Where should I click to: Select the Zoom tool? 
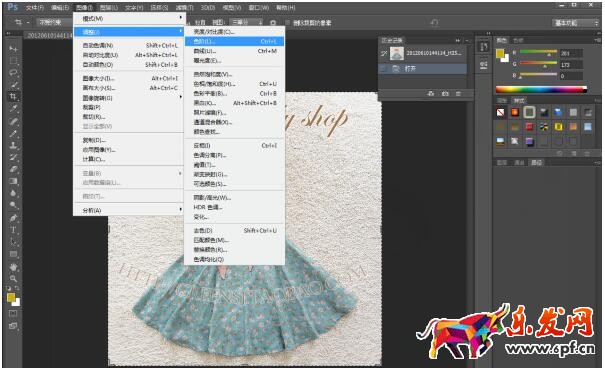14,278
